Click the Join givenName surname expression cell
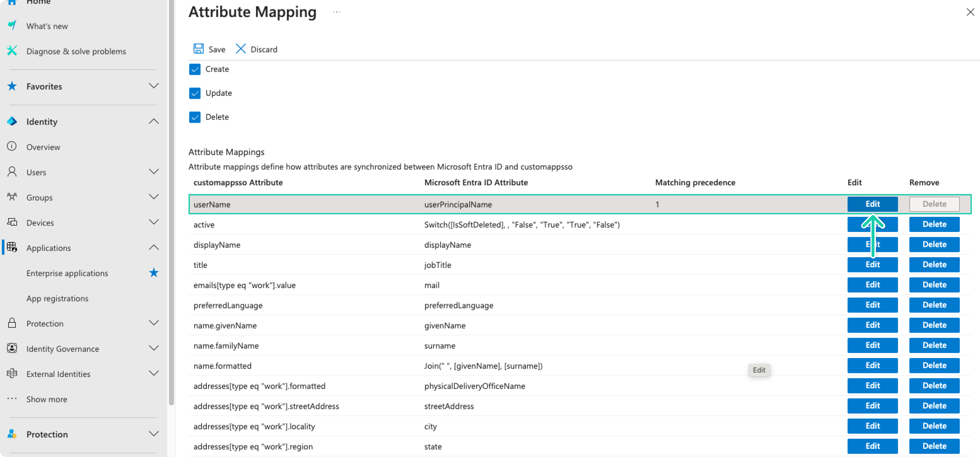This screenshot has height=457, width=980. click(483, 366)
